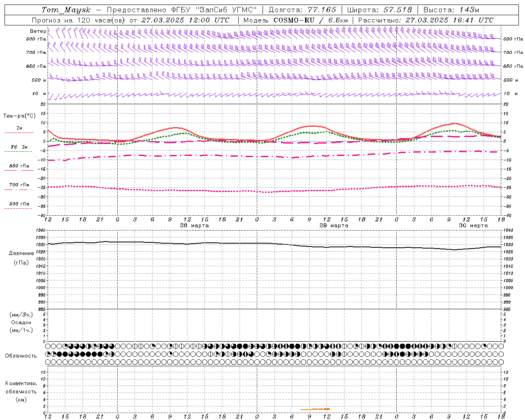Click the 10 м wind level label on left

click(39, 94)
